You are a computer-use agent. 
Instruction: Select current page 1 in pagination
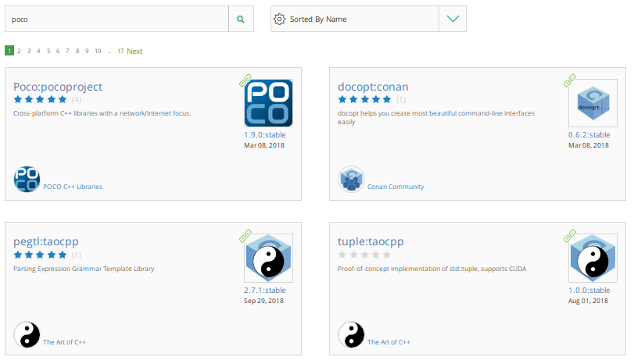click(9, 51)
